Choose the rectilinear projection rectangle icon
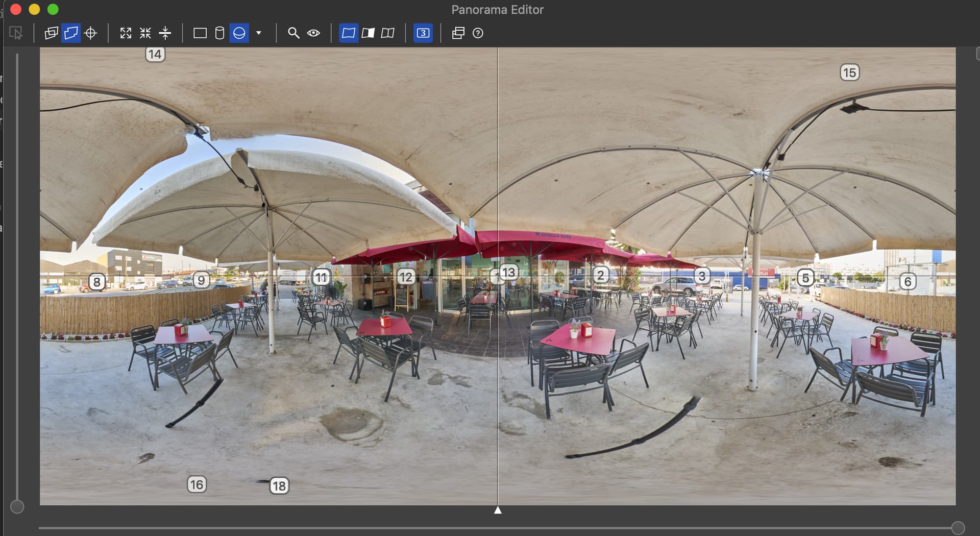Screen dimensions: 980x536 (200, 33)
